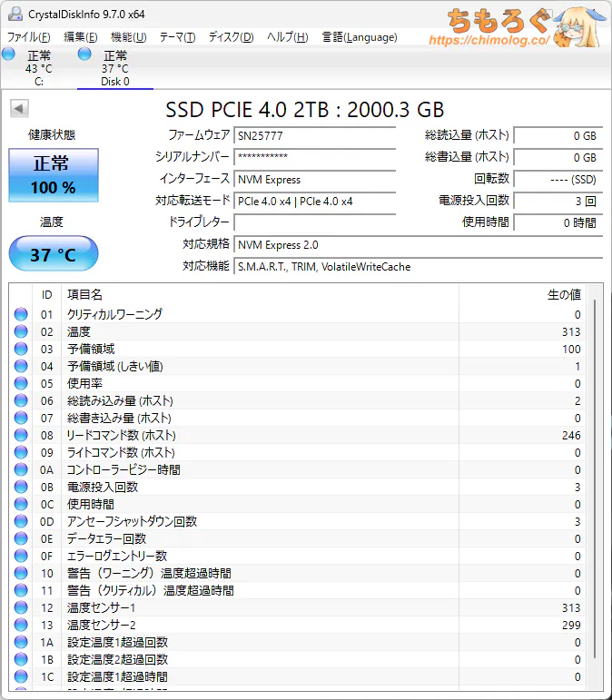Click status orb for 09 ライトコマンド数
The width and height of the screenshot is (612, 700).
21,452
